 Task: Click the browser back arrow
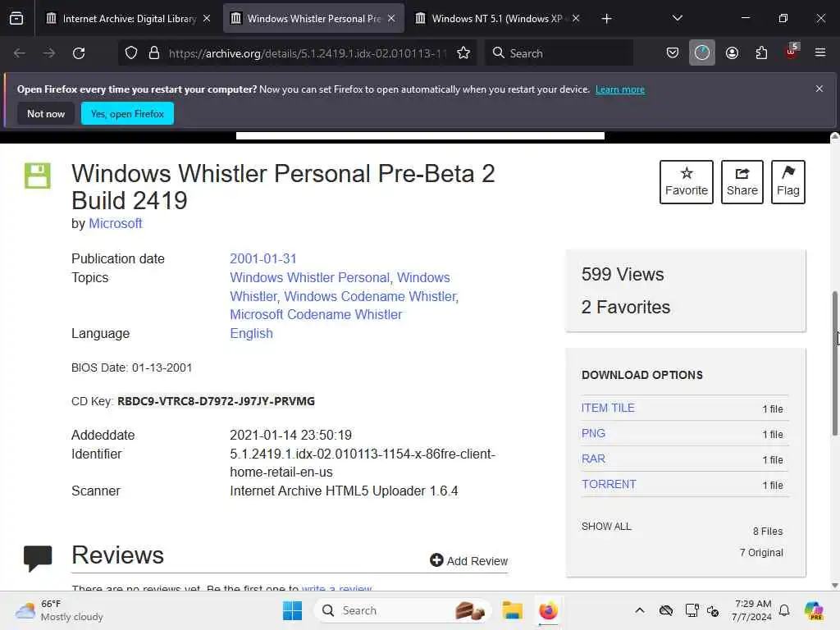coord(20,53)
